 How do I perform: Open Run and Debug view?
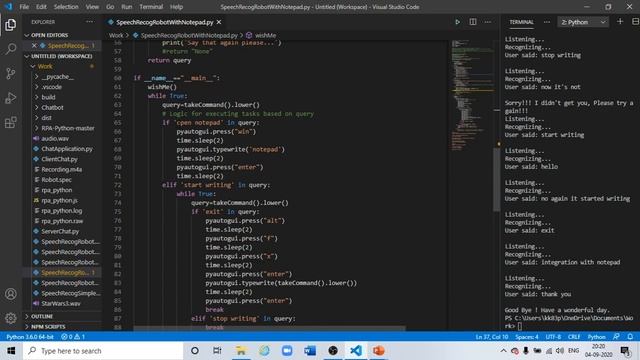[11, 98]
